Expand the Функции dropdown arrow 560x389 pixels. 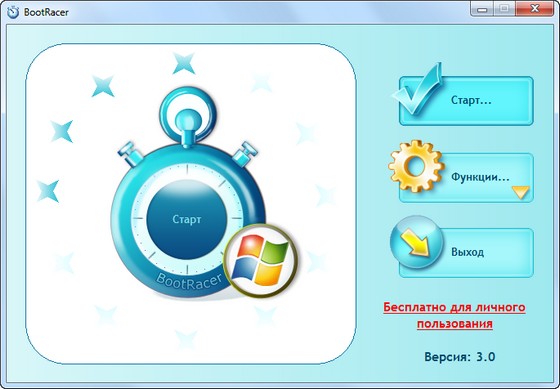tap(521, 192)
